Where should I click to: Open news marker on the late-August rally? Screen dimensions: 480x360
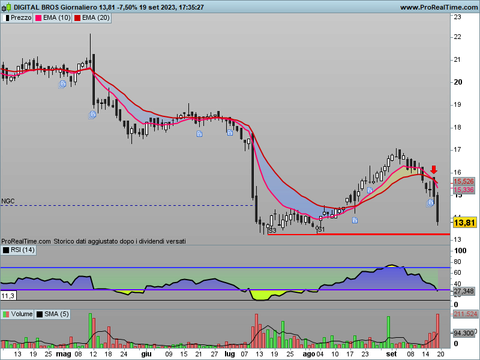(370, 190)
